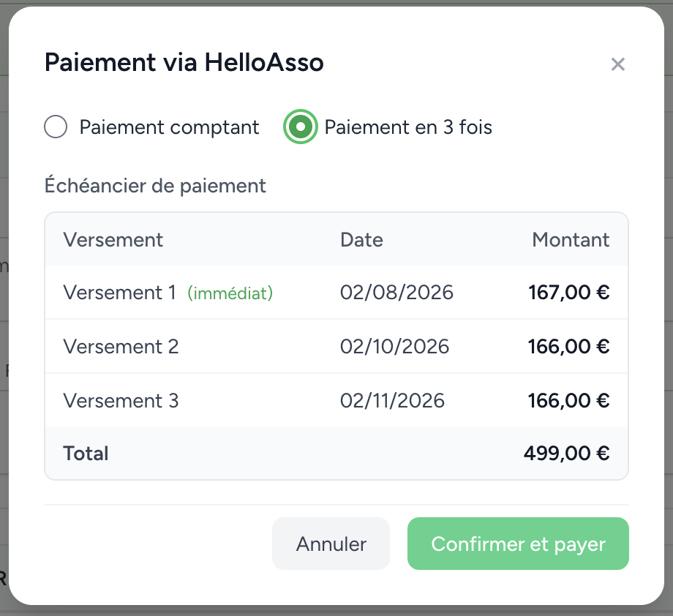Click the date 02/11/2026
Screen dimensions: 673x616
tap(392, 400)
